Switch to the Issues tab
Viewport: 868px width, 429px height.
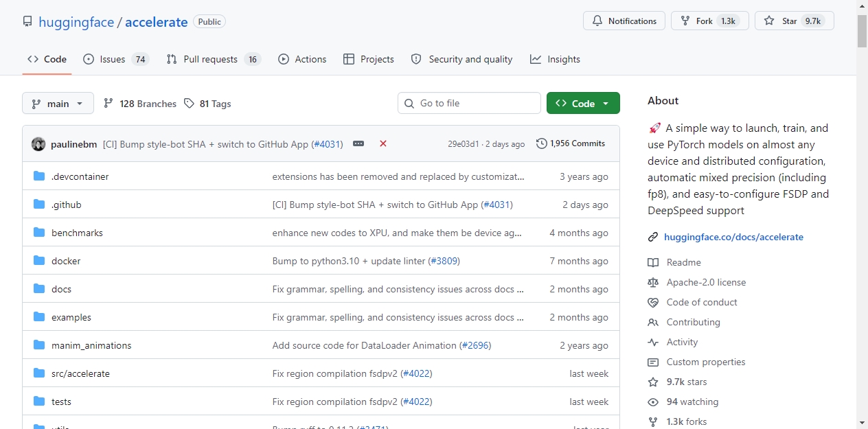(x=115, y=60)
